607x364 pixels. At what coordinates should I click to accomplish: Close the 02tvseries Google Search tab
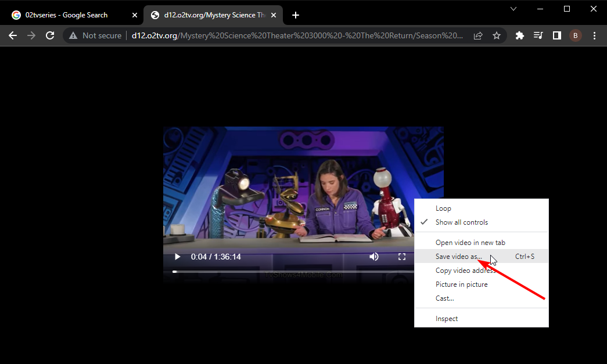pos(135,15)
